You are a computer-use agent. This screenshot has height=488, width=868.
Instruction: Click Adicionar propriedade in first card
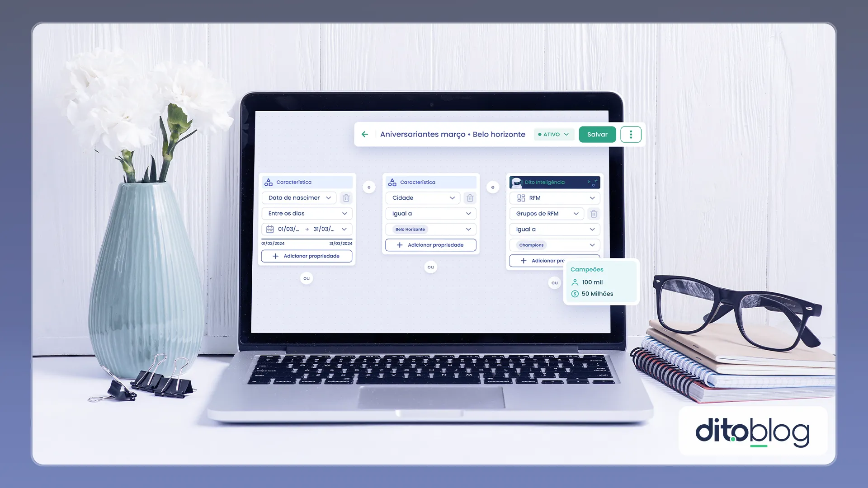point(307,256)
